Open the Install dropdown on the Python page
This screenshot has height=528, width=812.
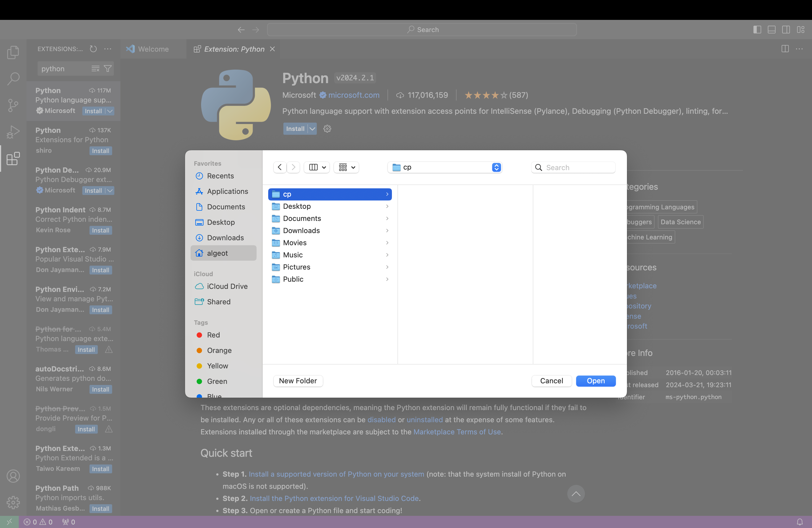point(312,129)
